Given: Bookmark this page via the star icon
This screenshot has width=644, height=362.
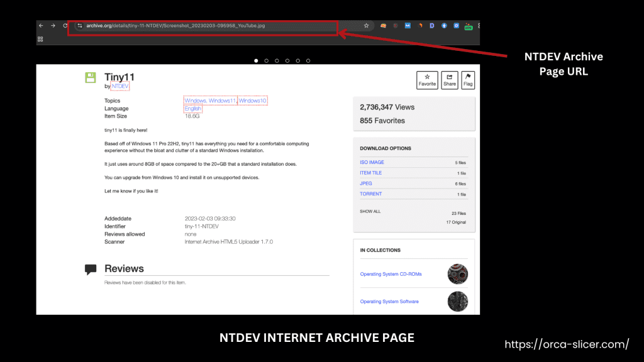Looking at the screenshot, I should [367, 26].
